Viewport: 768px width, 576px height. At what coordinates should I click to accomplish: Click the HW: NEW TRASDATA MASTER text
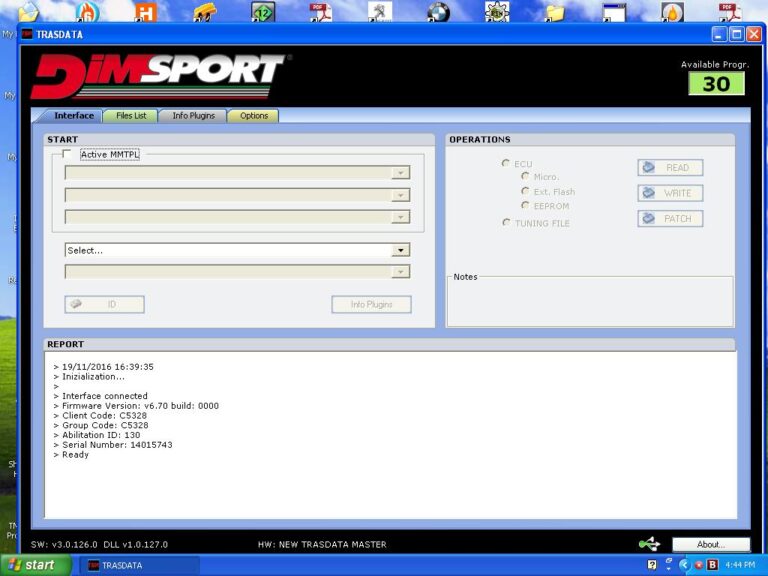pyautogui.click(x=322, y=544)
